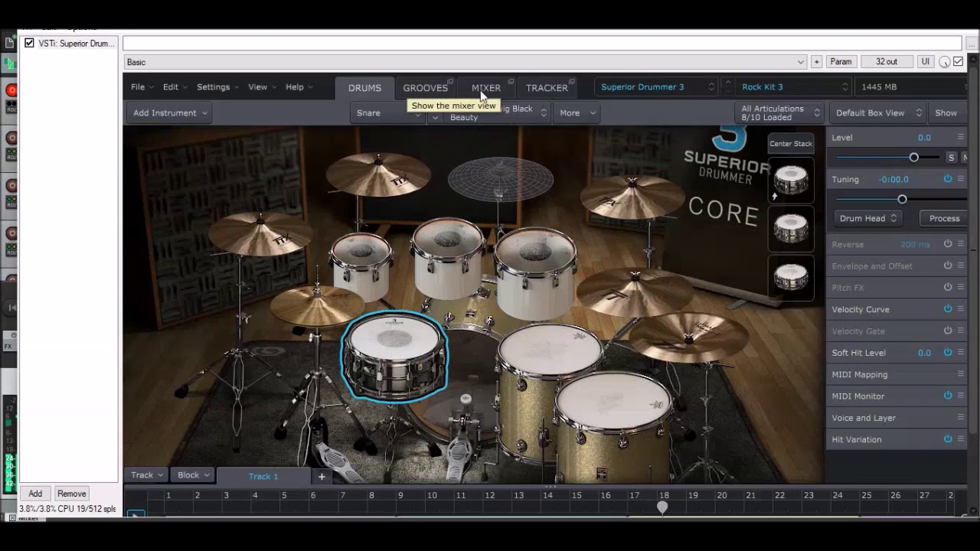Enable Velocity Gate power button
This screenshot has width=980, height=551.
(x=948, y=331)
